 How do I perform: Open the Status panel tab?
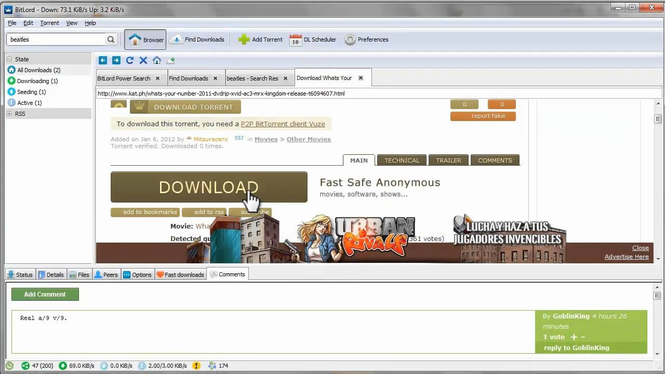20,275
